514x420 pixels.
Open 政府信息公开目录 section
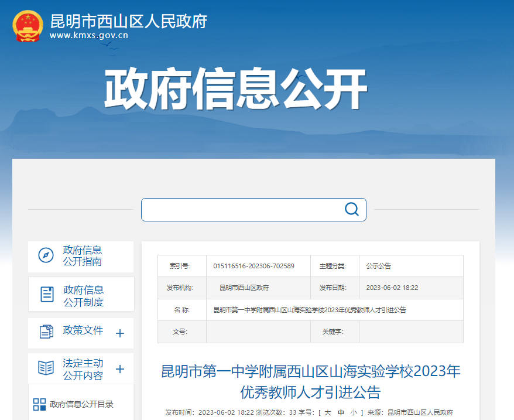click(x=81, y=404)
